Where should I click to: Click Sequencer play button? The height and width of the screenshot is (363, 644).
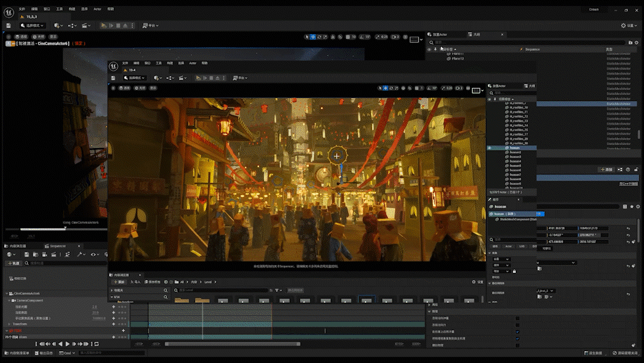67,344
